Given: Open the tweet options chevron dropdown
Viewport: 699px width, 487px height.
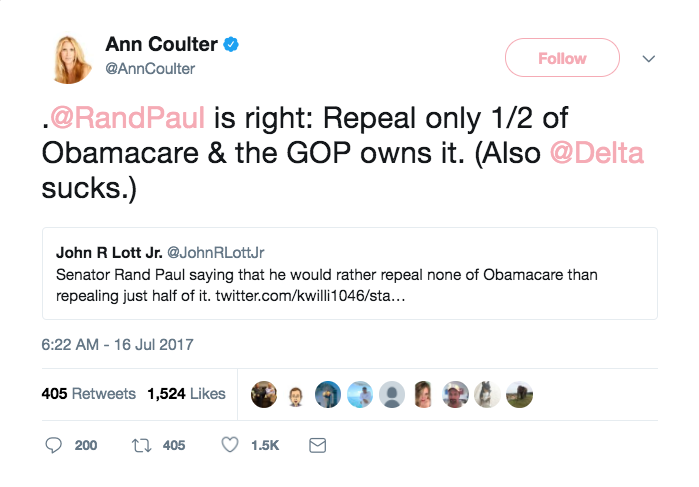Looking at the screenshot, I should coord(649,58).
